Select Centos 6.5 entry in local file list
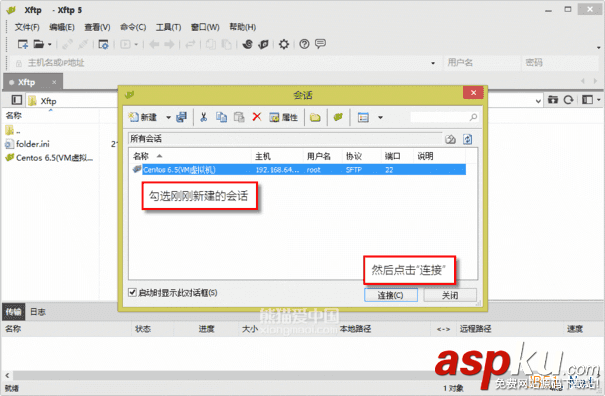Screen dimensions: 605x396 point(49,158)
